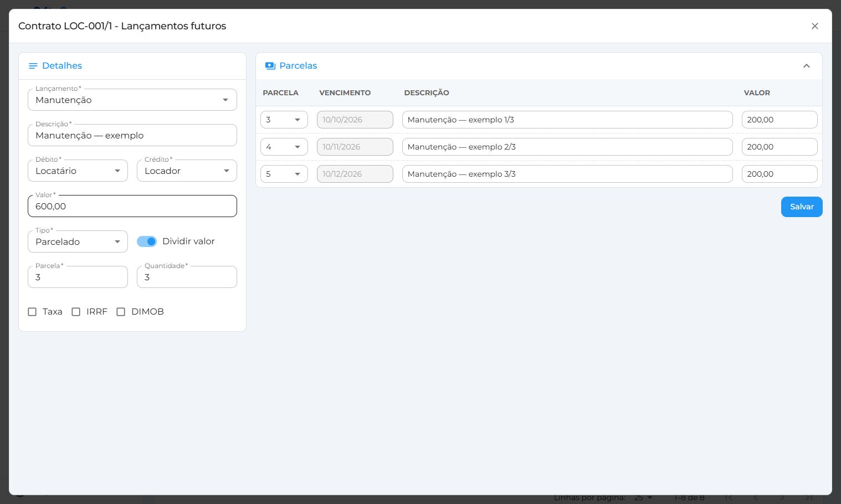Click the VENCIMENTO column header
Screen dimensions: 841x504
point(345,93)
